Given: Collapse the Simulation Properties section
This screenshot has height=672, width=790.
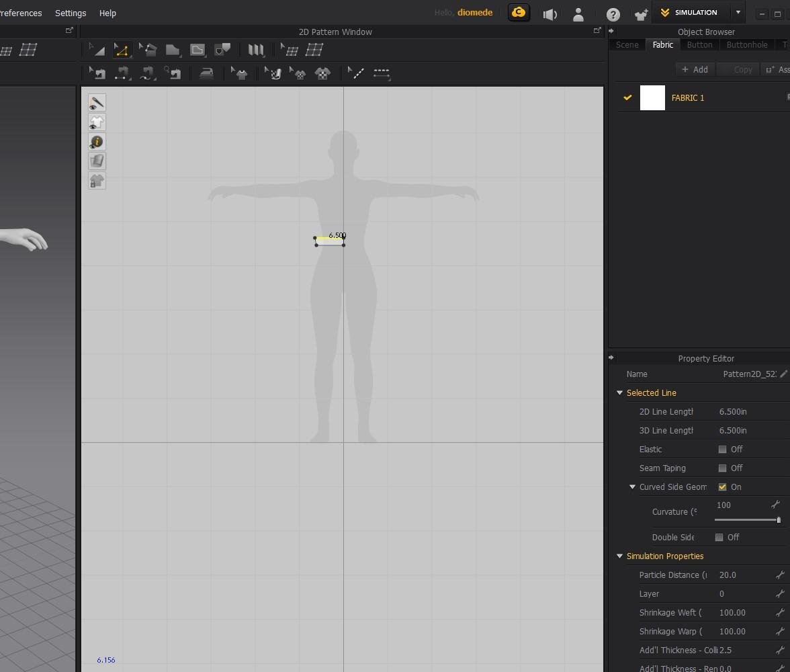Looking at the screenshot, I should pos(620,556).
